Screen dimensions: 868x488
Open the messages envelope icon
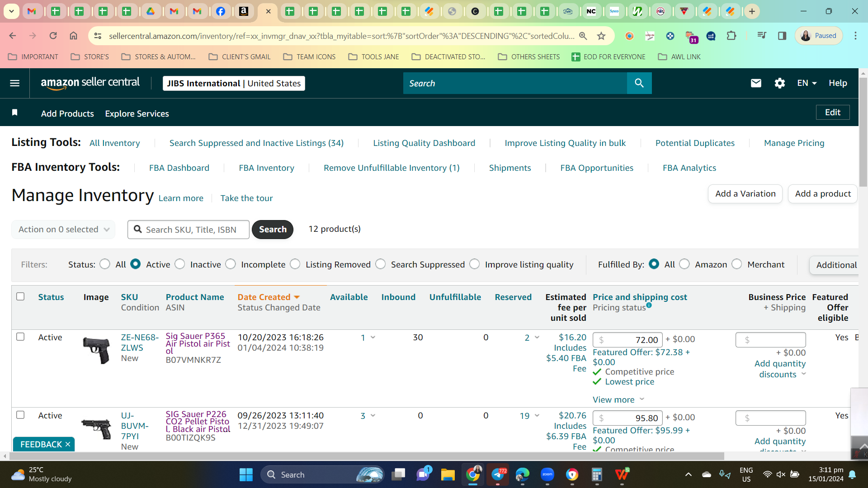point(756,83)
